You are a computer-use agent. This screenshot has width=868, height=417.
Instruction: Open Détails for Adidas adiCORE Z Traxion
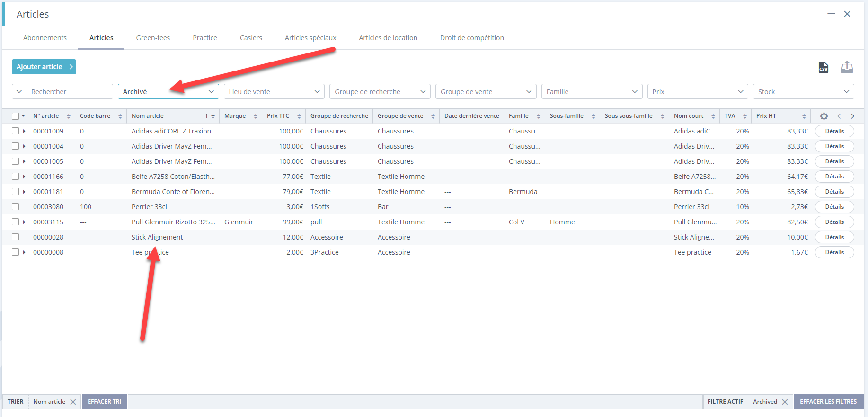pyautogui.click(x=834, y=131)
